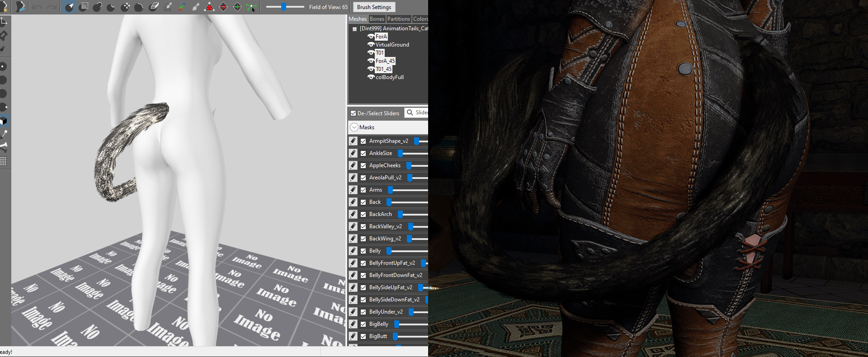868x357 pixels.
Task: Click the BellyFrontDownFat_v2 slider label
Action: coord(396,275)
